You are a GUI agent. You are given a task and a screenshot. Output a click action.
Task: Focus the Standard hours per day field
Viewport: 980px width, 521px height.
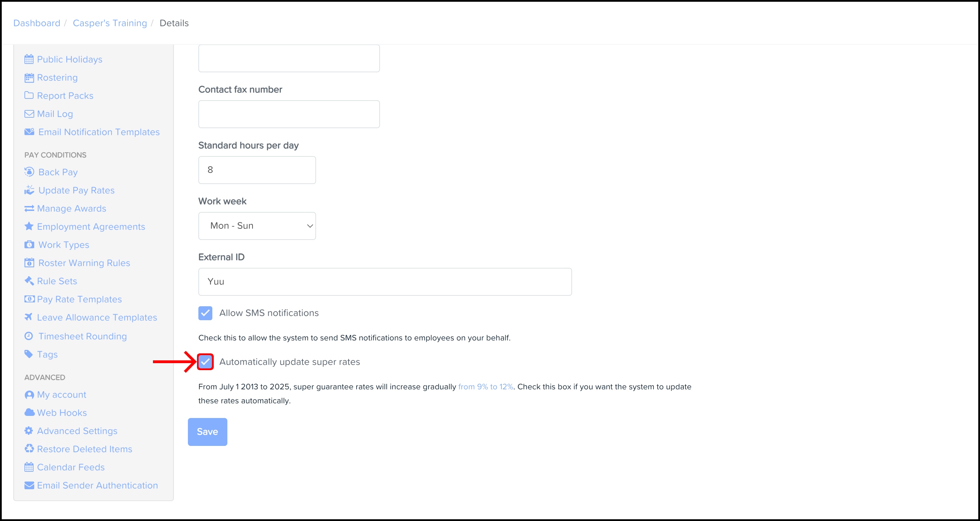pos(257,170)
